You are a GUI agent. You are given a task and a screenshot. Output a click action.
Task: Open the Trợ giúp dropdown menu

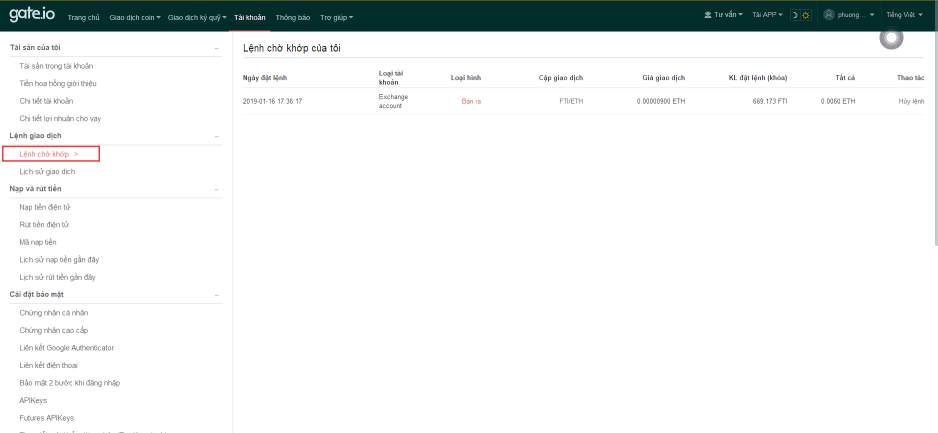click(x=336, y=17)
